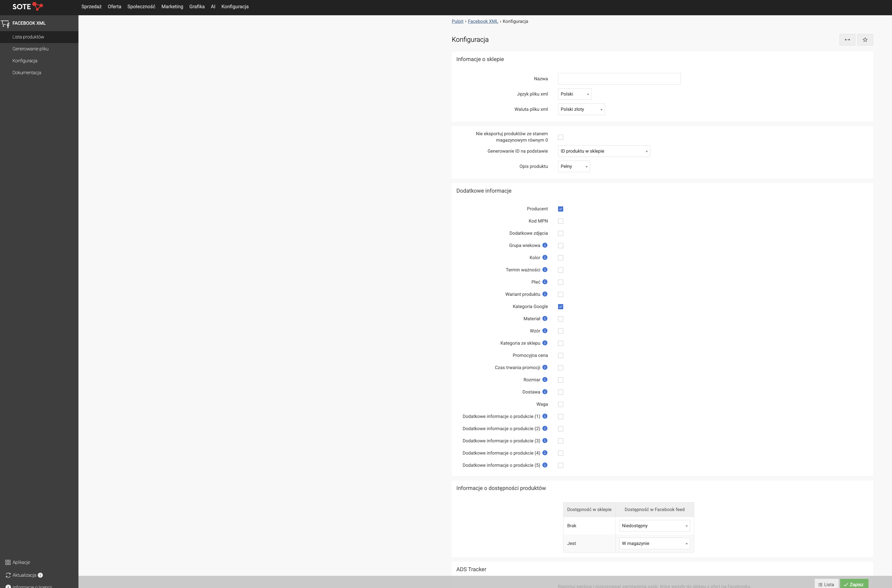Click the green Zapisz button

854,584
